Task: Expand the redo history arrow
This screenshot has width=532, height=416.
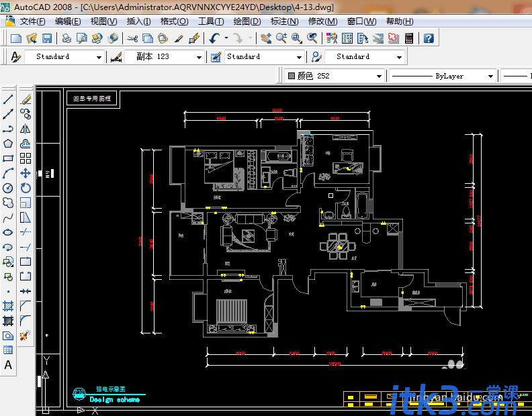Action: [x=251, y=38]
